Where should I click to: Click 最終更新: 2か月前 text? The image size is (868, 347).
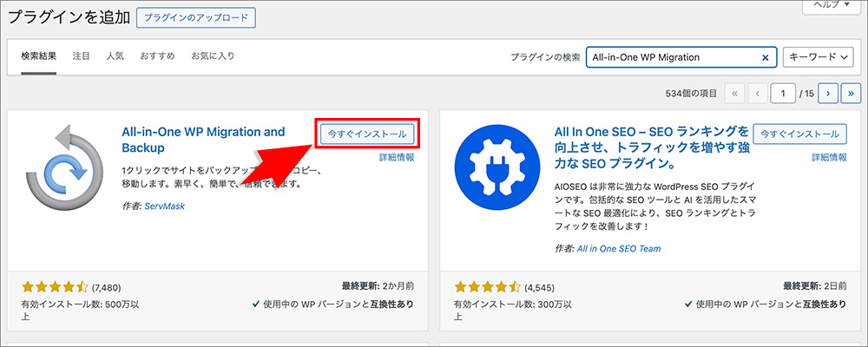378,286
